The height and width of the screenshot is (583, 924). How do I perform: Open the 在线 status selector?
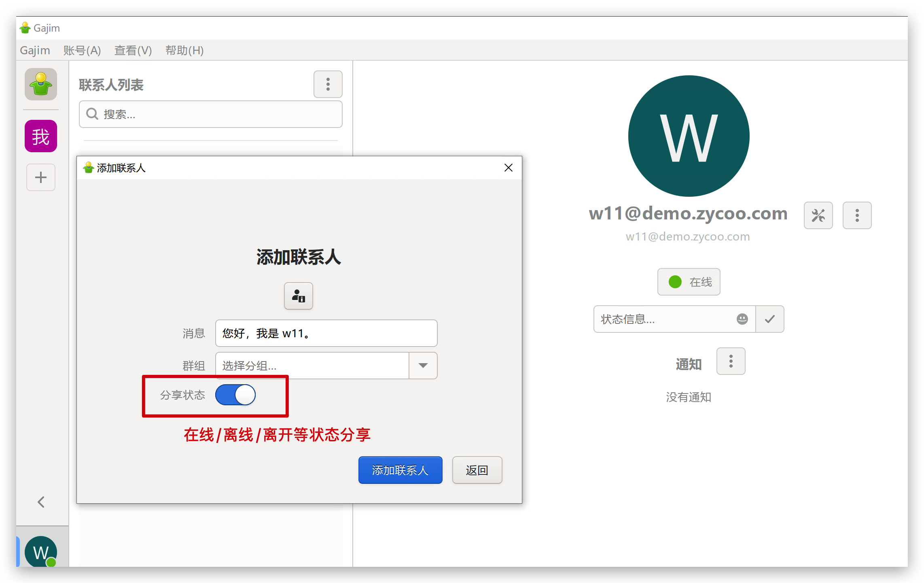(689, 282)
